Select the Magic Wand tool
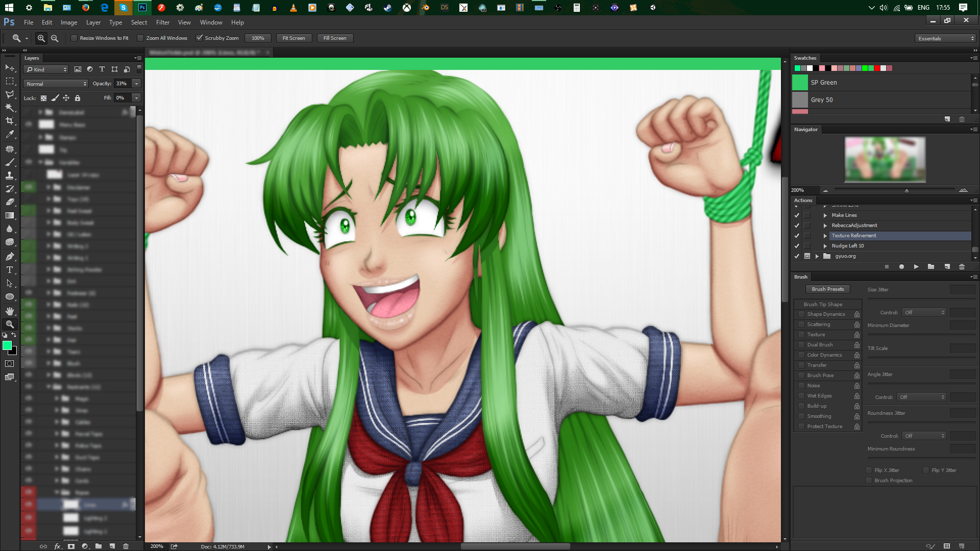Viewport: 980px width, 551px height. click(x=10, y=108)
